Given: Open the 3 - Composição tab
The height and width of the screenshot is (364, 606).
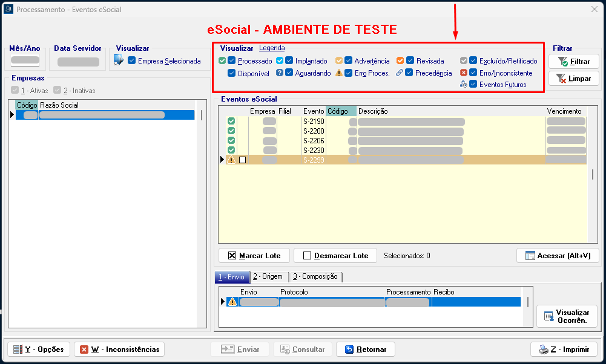Looking at the screenshot, I should tap(315, 277).
